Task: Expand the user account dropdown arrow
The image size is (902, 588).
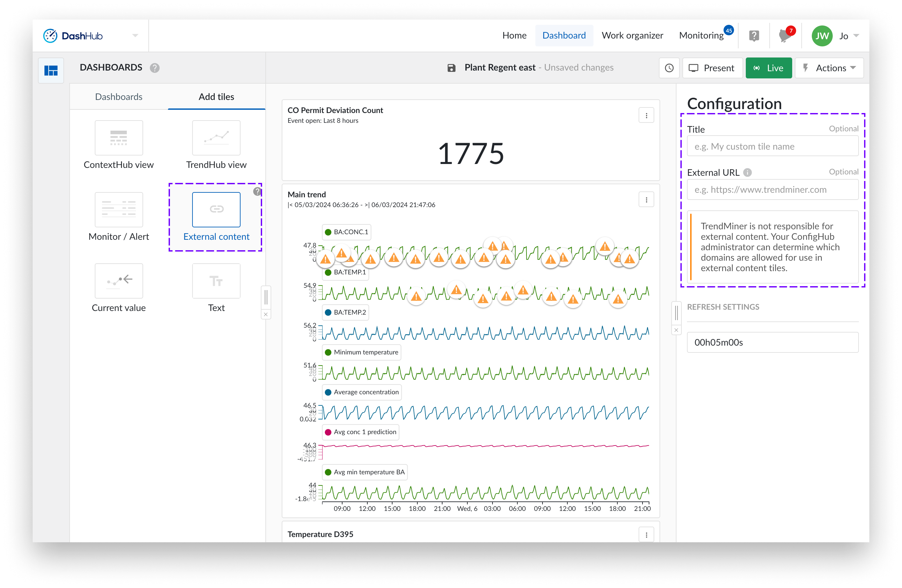Action: point(856,36)
